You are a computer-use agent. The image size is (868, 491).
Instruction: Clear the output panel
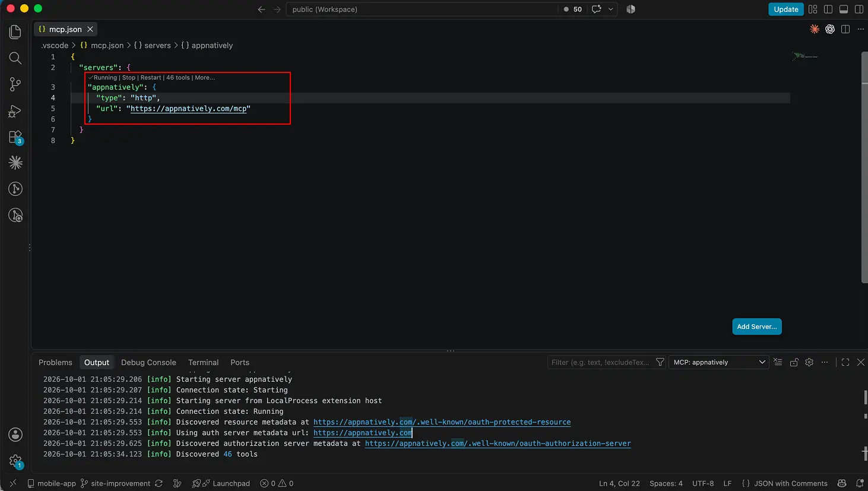(778, 362)
